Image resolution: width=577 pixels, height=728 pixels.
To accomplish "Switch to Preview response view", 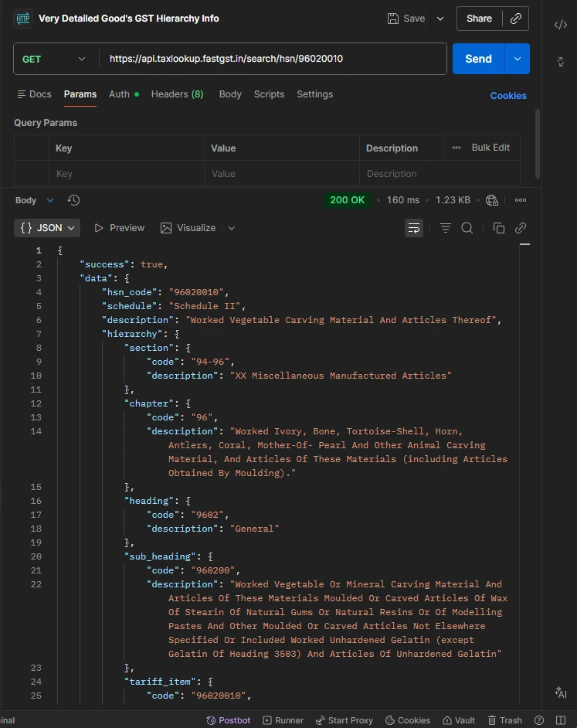I will (x=119, y=228).
